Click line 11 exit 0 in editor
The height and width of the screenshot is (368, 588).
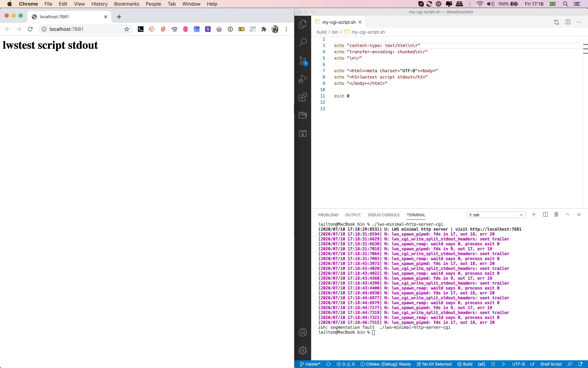click(342, 96)
